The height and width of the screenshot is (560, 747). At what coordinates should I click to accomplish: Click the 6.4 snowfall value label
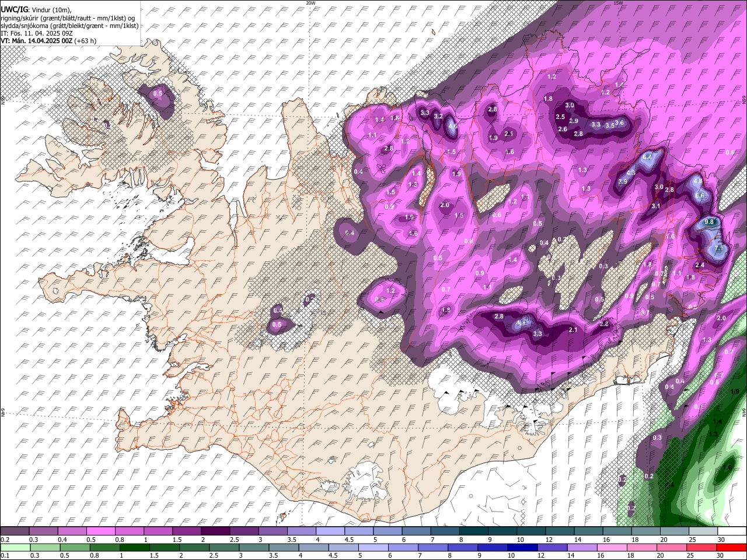coord(647,157)
